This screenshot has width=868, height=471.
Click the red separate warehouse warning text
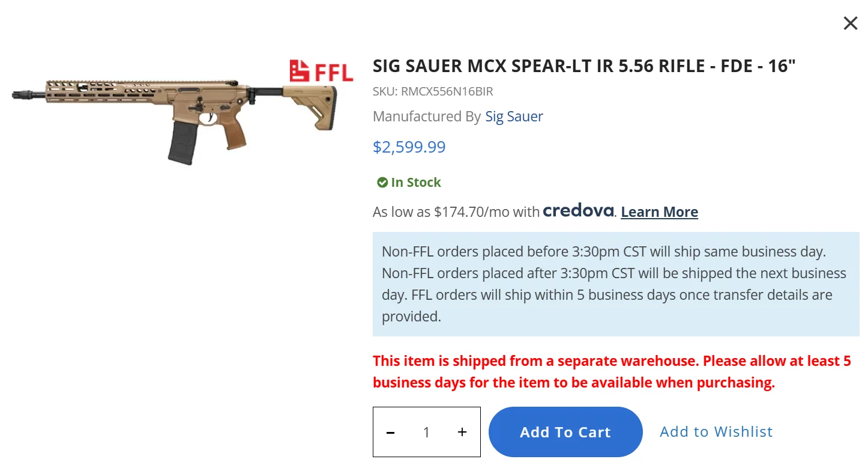tap(611, 372)
